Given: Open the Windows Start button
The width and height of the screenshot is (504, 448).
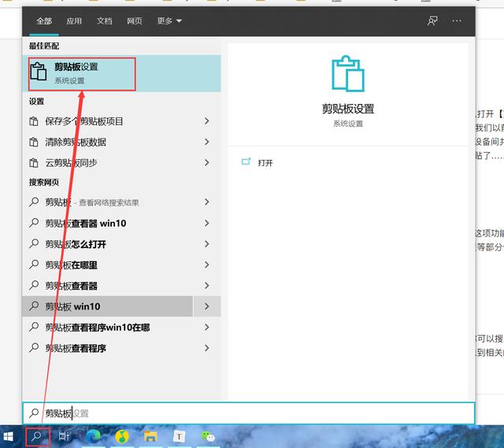Looking at the screenshot, I should (x=9, y=436).
